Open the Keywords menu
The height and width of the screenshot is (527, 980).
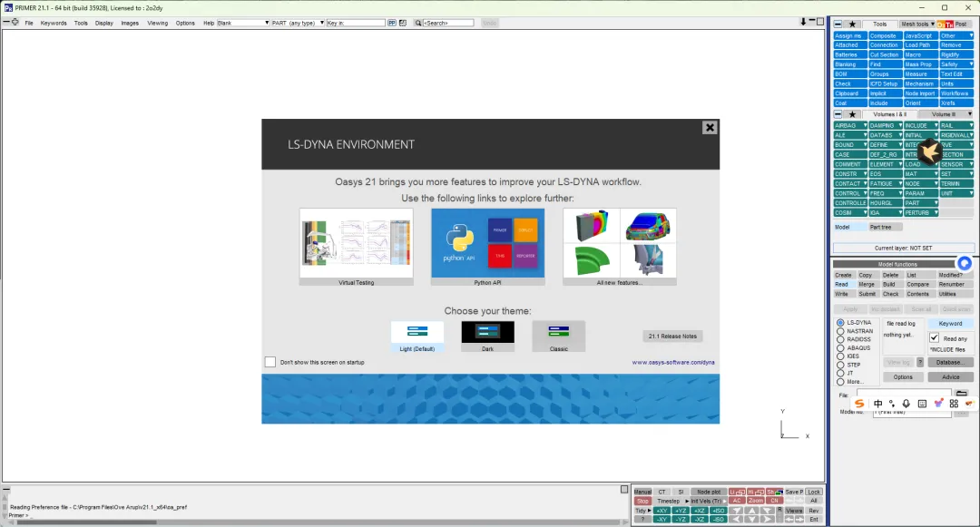click(54, 23)
